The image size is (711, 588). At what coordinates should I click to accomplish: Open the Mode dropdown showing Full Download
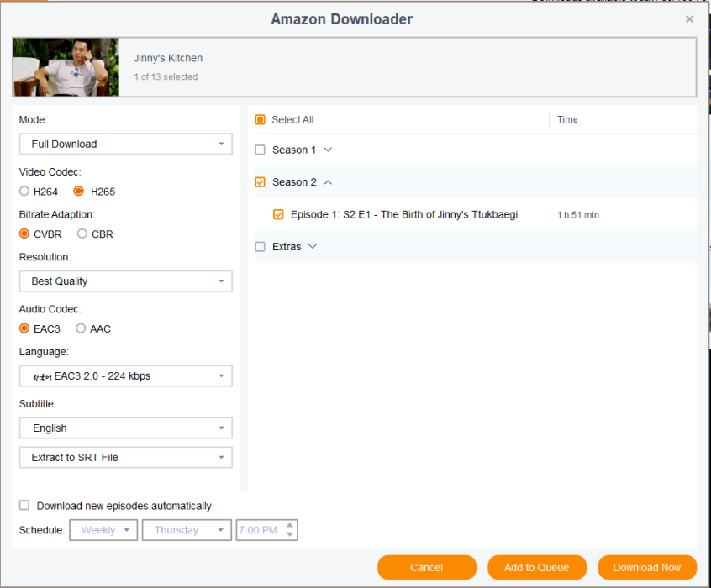125,144
